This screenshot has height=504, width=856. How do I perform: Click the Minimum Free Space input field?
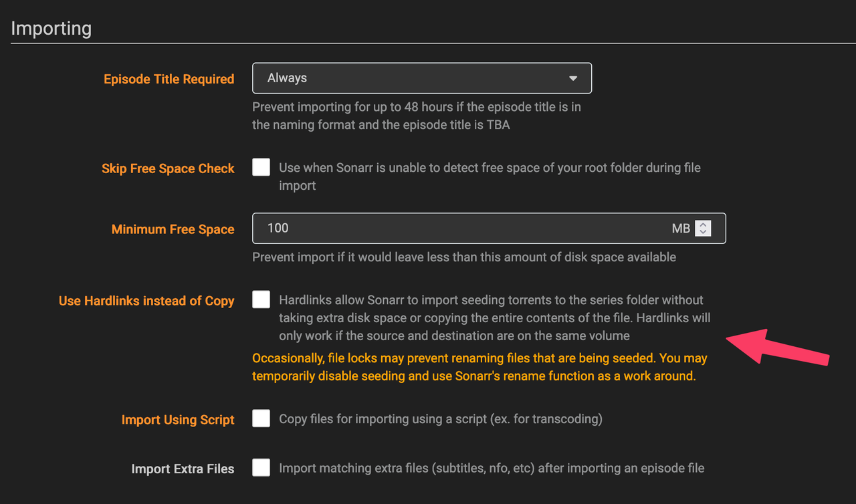pyautogui.click(x=488, y=228)
